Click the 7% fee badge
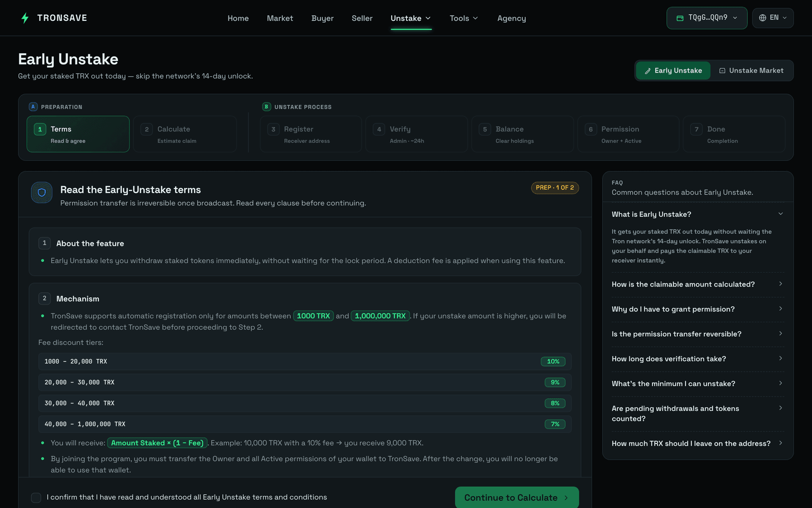The image size is (812, 508). click(x=555, y=424)
